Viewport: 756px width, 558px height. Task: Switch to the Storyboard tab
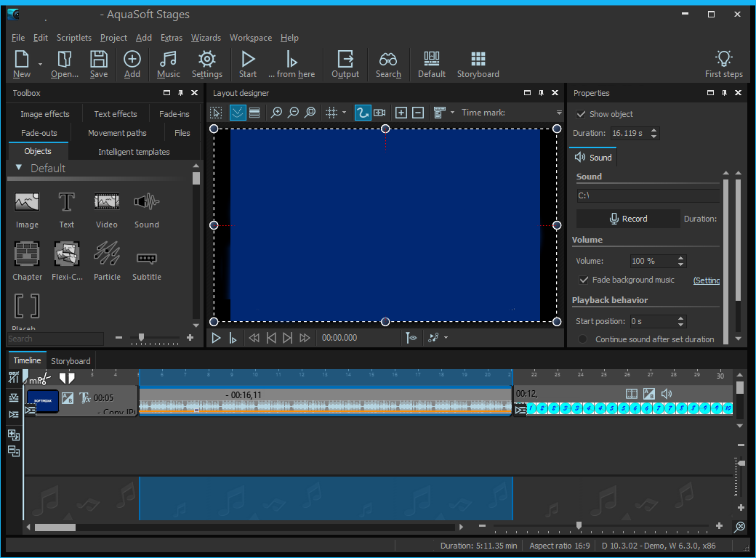(71, 360)
